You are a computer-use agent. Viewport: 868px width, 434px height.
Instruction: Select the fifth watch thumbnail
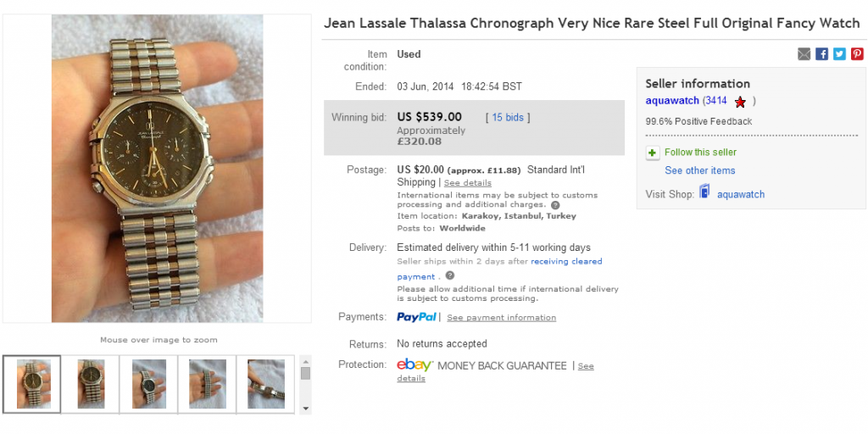[x=265, y=384]
